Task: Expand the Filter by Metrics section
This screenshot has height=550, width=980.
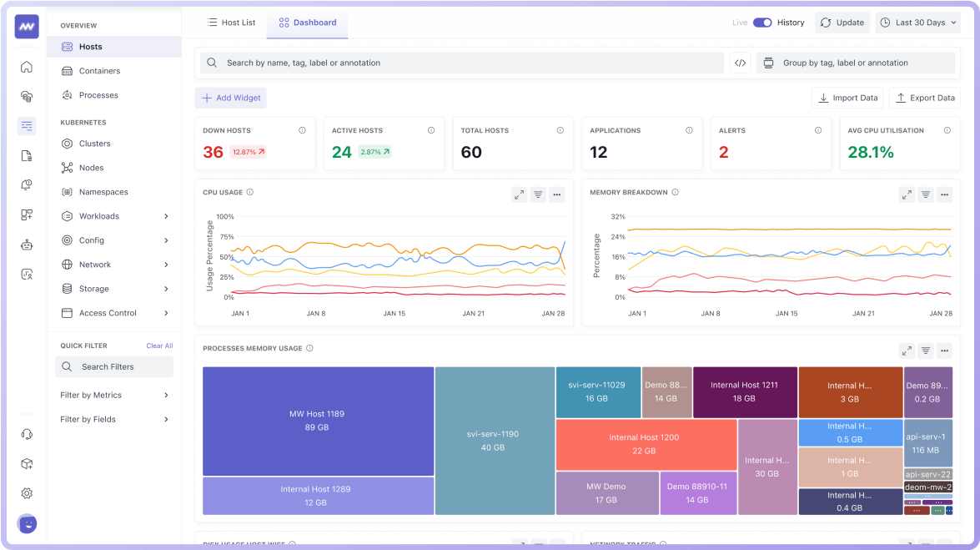Action: coord(113,395)
